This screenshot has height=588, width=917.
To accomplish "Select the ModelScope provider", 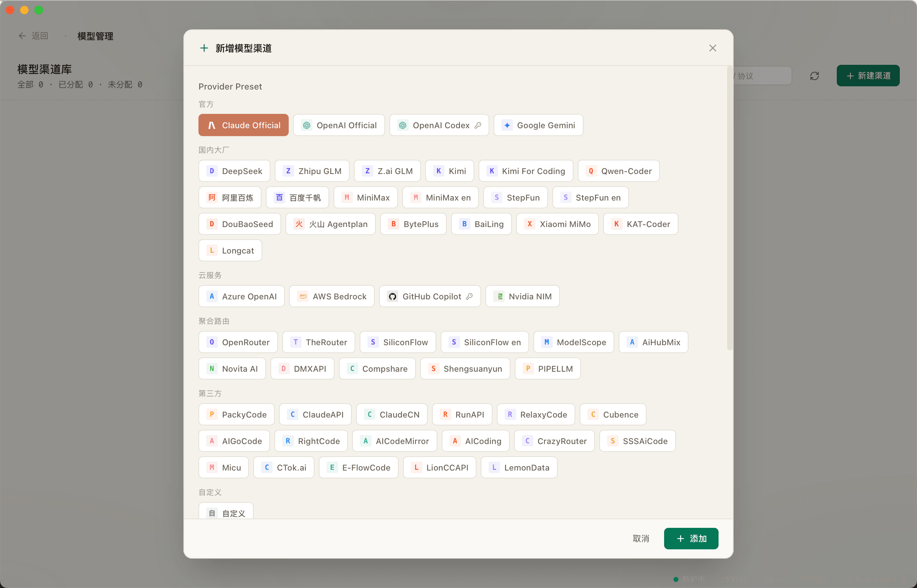I will (x=573, y=342).
